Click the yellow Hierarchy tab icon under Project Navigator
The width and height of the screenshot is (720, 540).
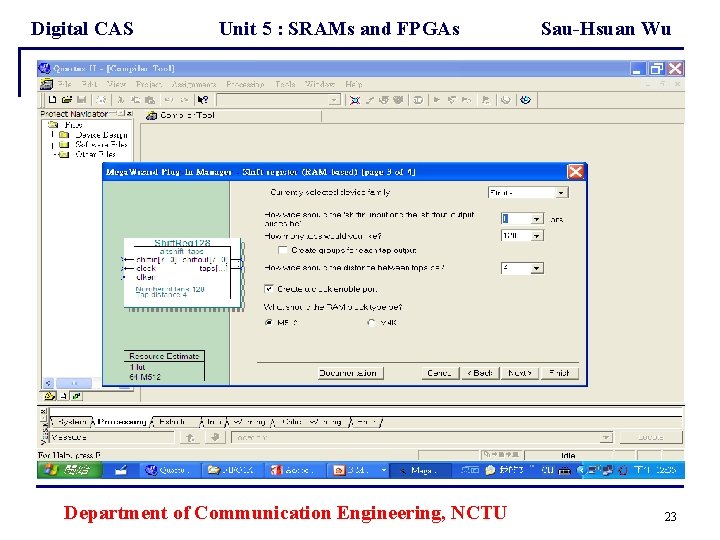click(x=49, y=396)
